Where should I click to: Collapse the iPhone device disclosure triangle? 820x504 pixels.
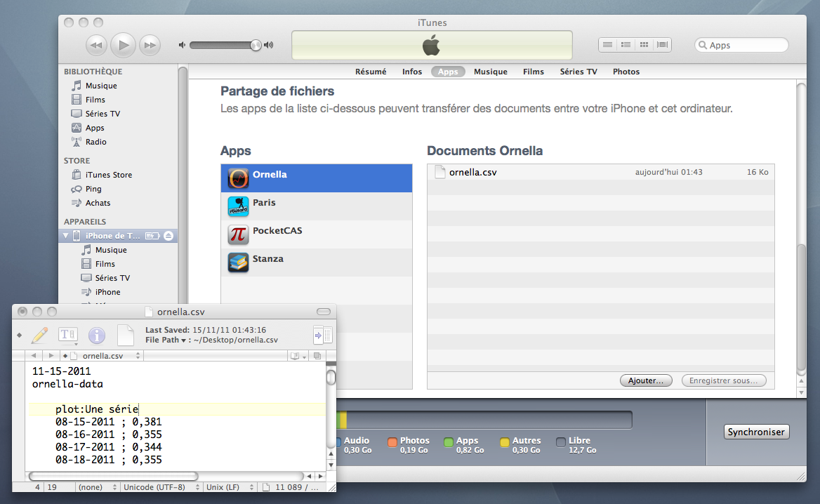[66, 236]
